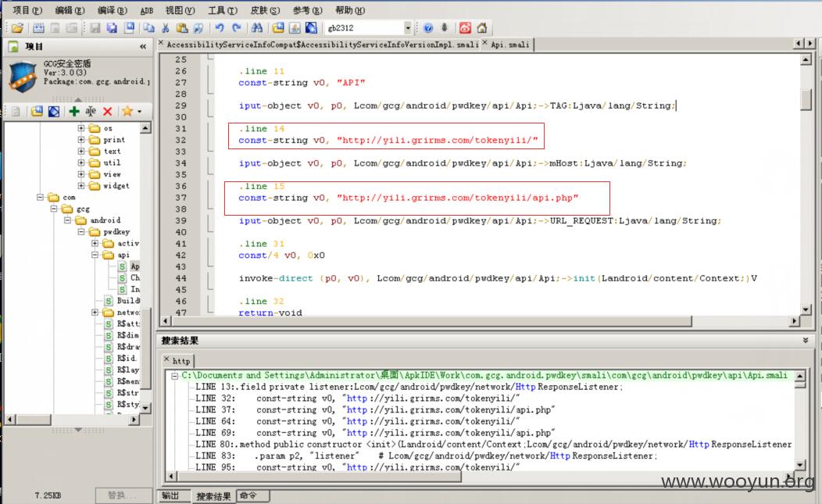Click the grey save file icon
This screenshot has width=822, height=504.
(x=95, y=28)
